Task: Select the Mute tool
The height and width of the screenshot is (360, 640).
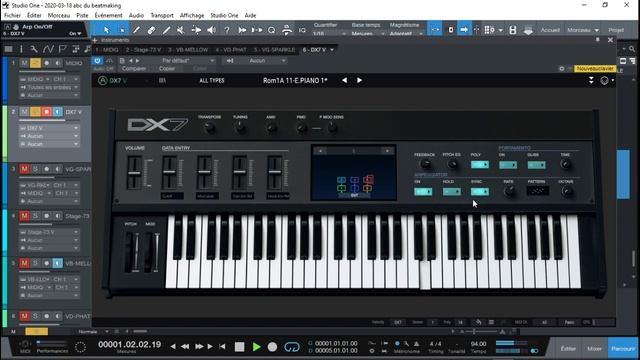Action: coord(181,30)
